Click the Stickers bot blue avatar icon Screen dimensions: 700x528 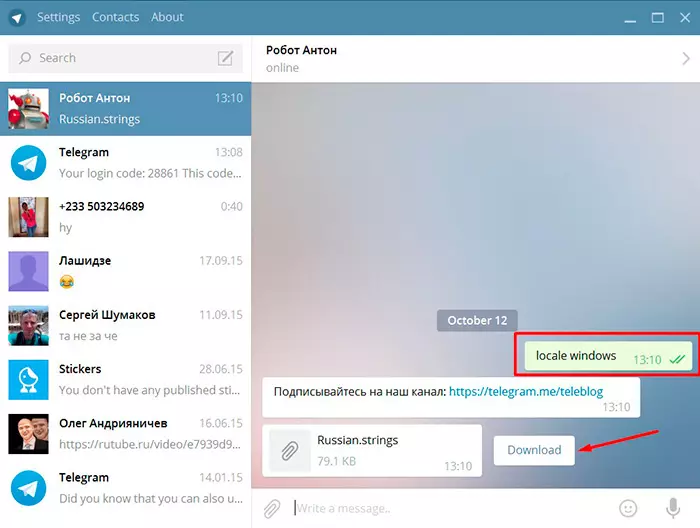(29, 379)
